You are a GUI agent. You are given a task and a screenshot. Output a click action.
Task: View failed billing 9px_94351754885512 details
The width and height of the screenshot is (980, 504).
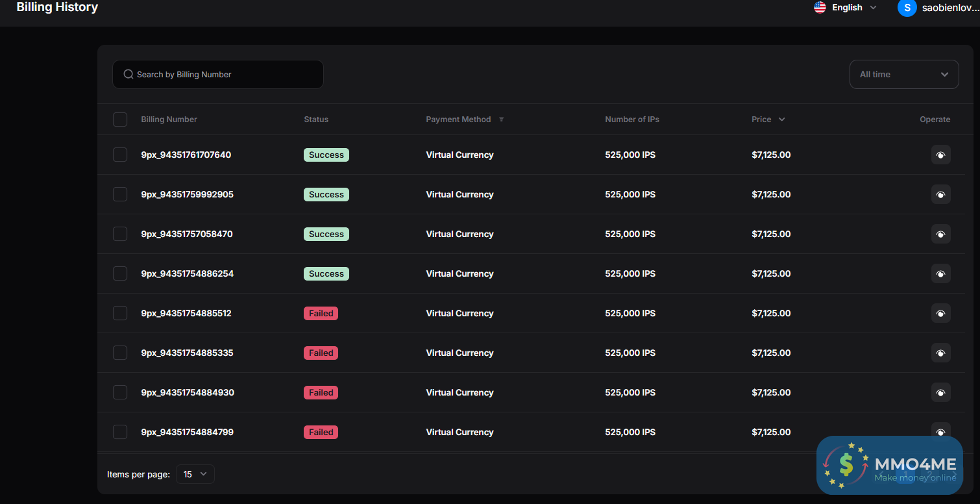(940, 313)
